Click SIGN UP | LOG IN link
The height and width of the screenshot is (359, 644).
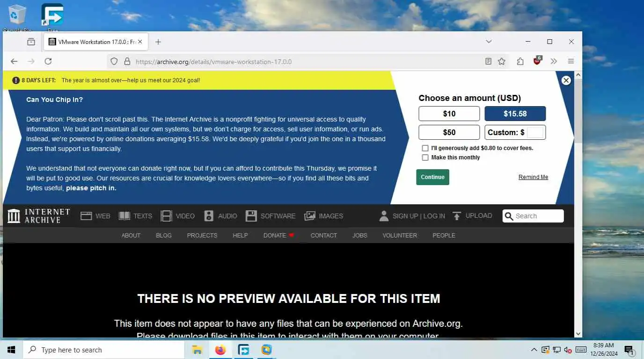[419, 216]
